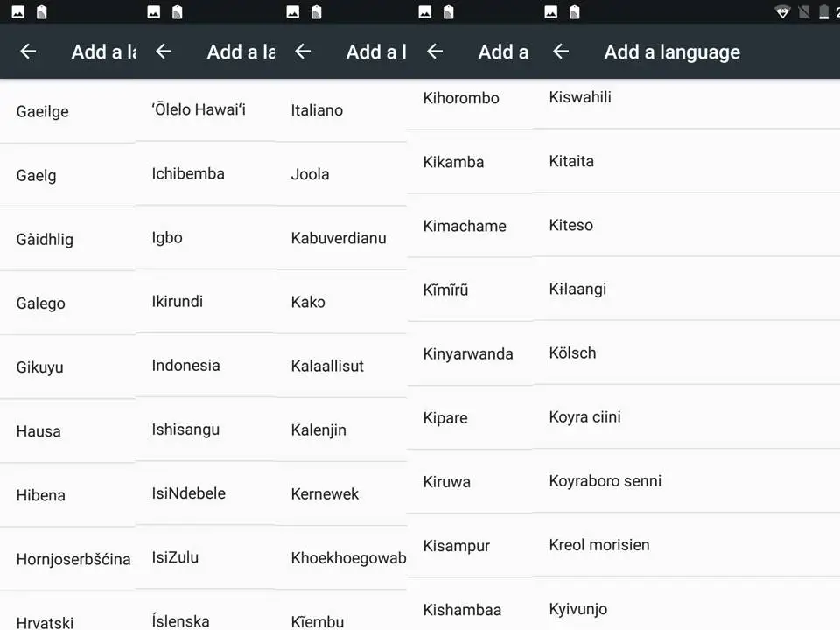This screenshot has width=840, height=630.
Task: Pick Kreol morisien language
Action: pos(599,545)
